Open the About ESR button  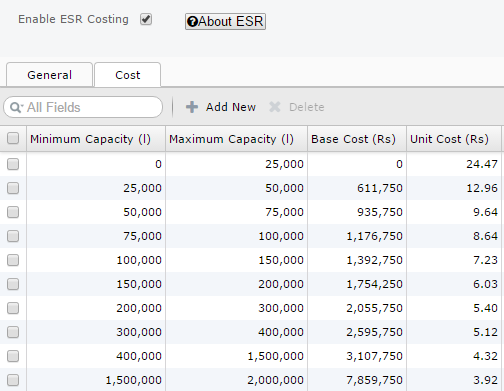(x=225, y=22)
